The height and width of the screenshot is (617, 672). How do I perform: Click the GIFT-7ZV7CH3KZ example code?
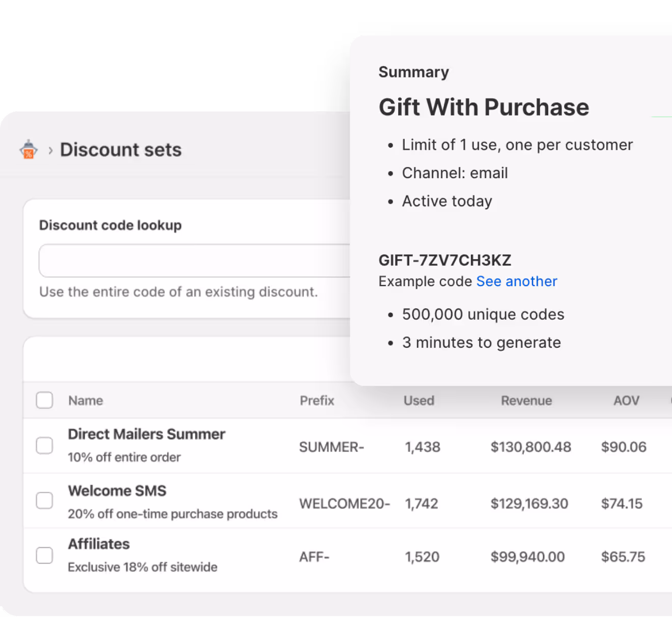(x=445, y=260)
